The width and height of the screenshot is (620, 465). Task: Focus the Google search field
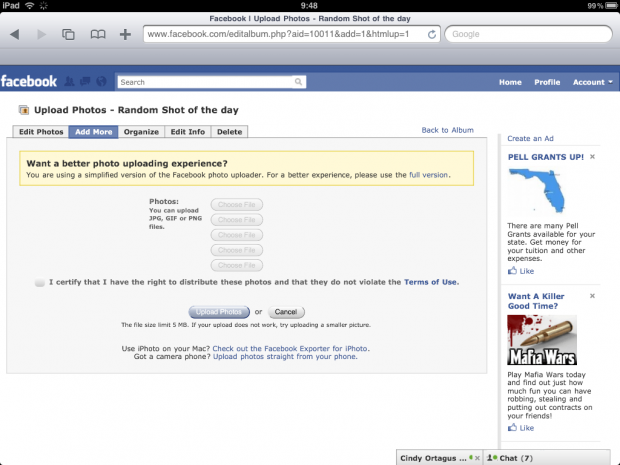click(x=528, y=34)
